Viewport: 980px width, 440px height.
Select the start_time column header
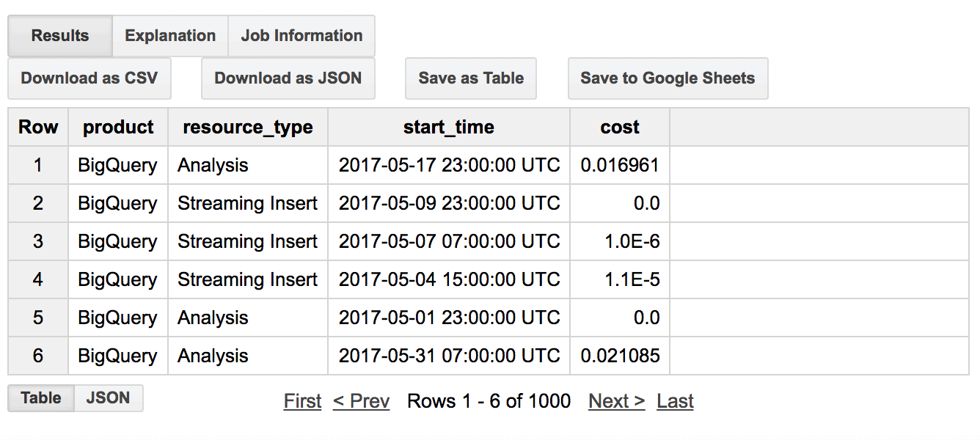coord(449,127)
